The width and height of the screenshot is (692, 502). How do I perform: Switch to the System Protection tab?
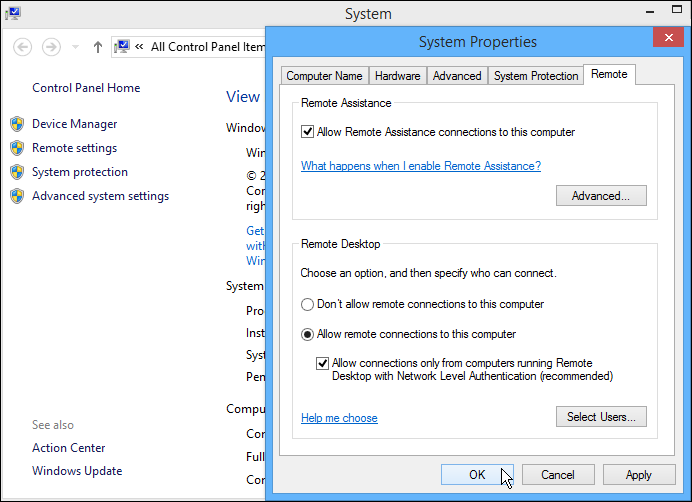point(536,76)
